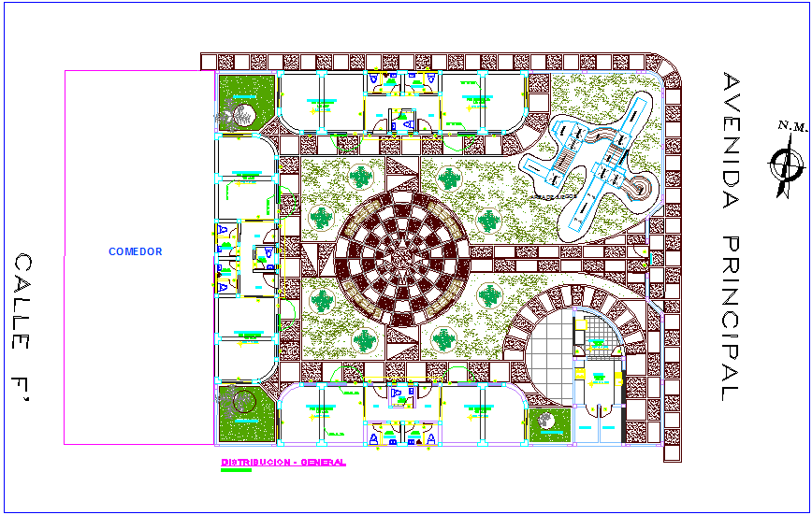Select the green bar under the drawing title

[x=236, y=470]
